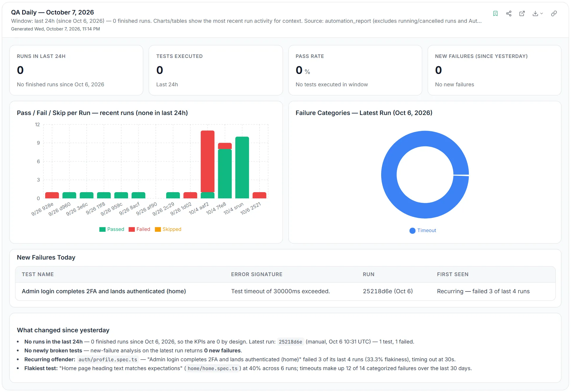Select the tall red failed bar for run 10/4 aaf2

[208, 161]
